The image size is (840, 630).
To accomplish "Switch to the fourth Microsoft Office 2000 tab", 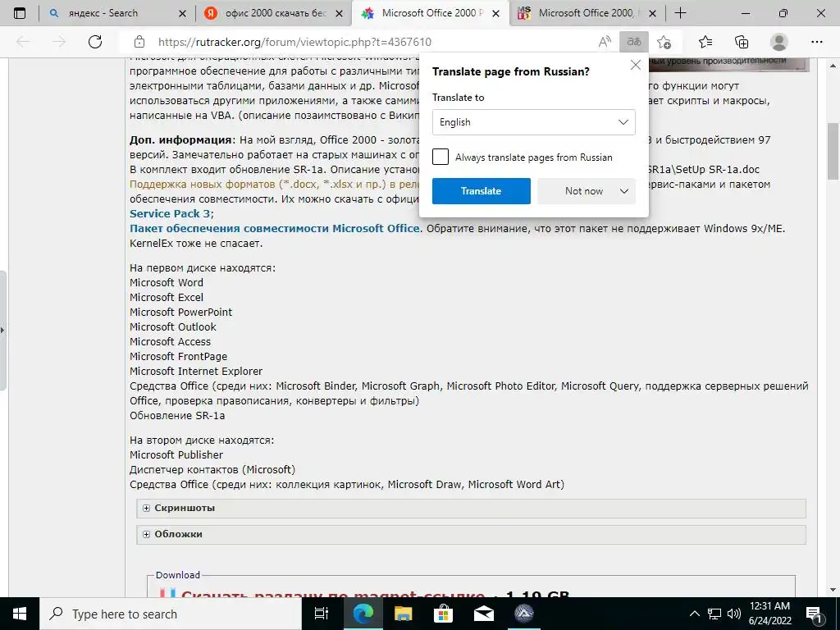I will pyautogui.click(x=586, y=13).
